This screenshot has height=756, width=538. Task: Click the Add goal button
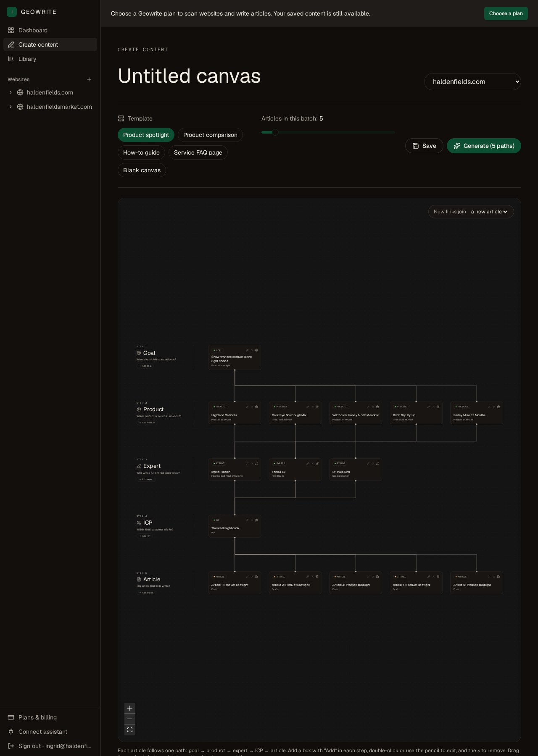[145, 366]
